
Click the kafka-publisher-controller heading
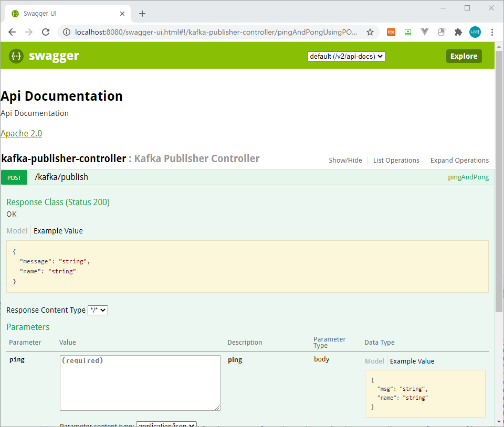coord(64,158)
